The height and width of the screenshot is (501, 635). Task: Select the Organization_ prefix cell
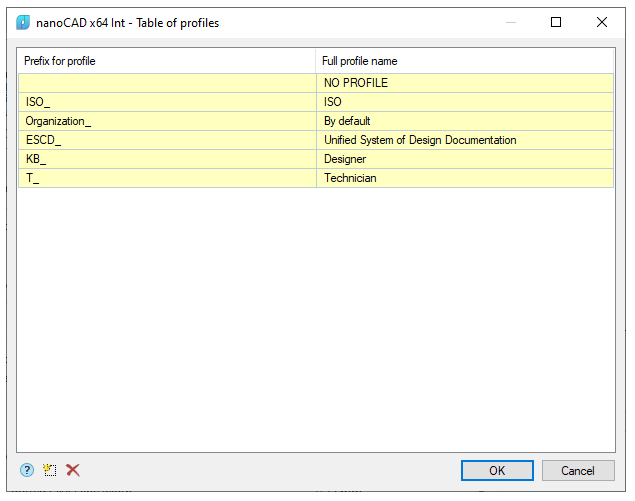tap(166, 121)
